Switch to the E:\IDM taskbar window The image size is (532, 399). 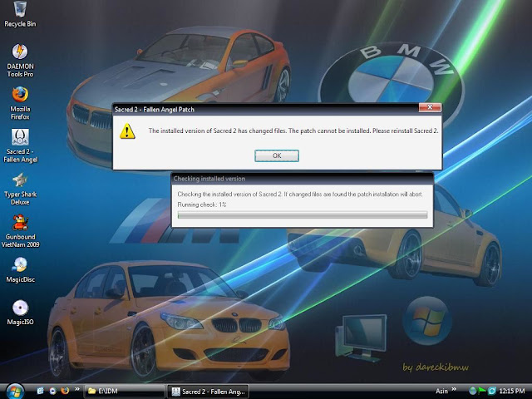[124, 392]
